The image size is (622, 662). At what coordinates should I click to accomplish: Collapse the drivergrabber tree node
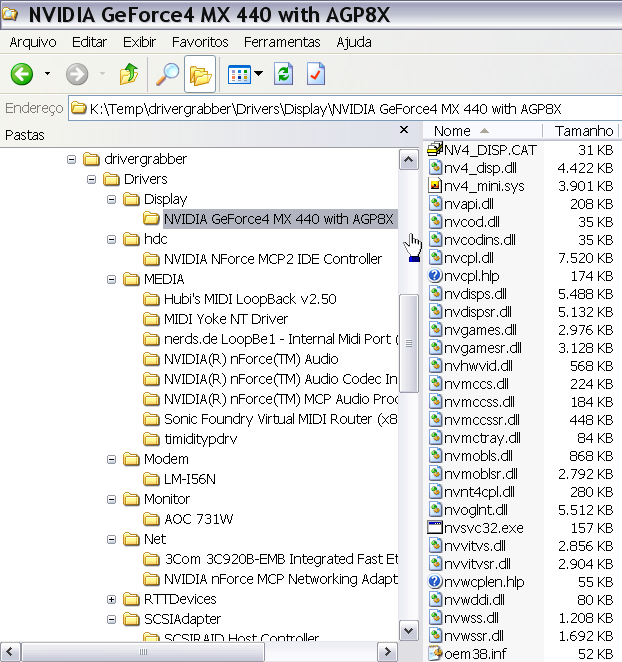pyautogui.click(x=71, y=159)
